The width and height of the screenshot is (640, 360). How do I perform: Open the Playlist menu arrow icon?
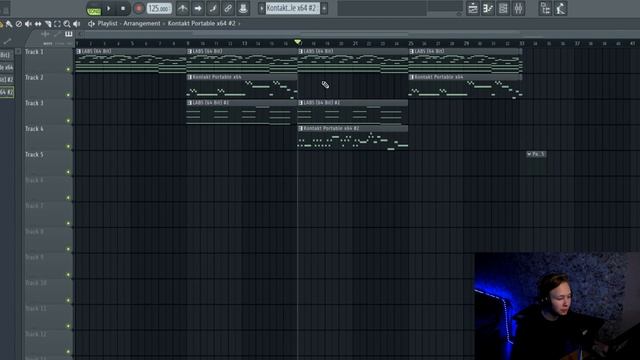tap(91, 24)
